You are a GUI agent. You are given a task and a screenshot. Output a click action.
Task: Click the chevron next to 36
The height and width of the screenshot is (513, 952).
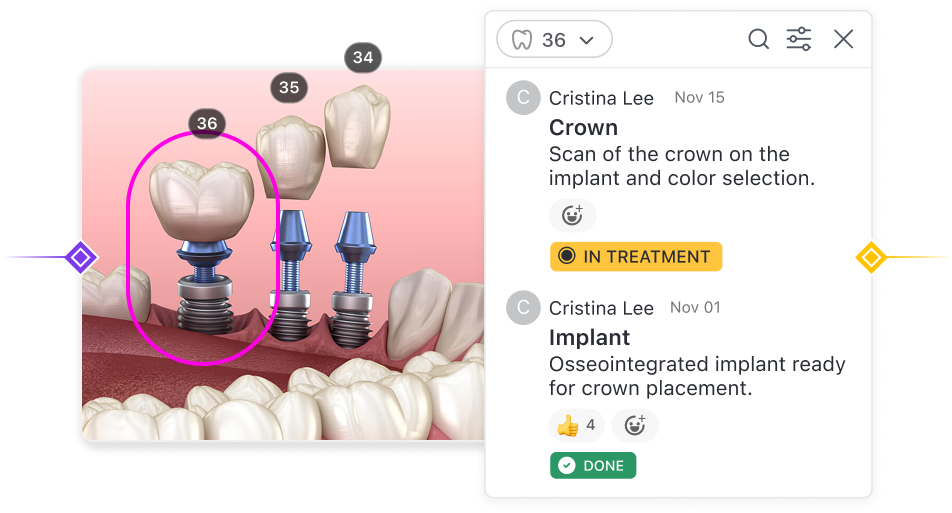586,40
